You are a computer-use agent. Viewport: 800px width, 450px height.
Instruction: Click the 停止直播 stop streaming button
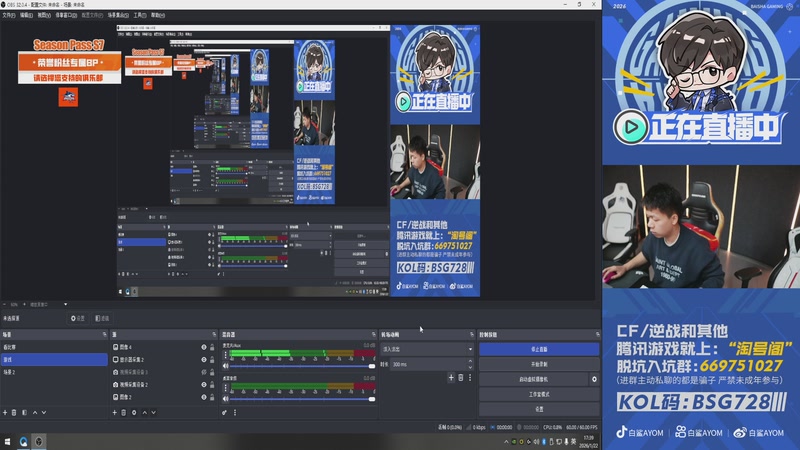(x=539, y=349)
